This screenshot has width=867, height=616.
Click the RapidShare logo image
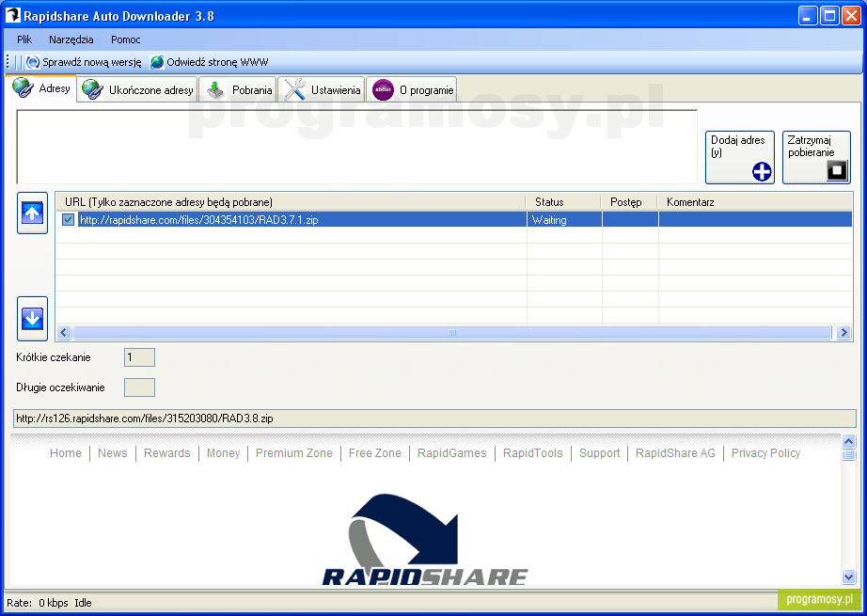click(x=425, y=539)
